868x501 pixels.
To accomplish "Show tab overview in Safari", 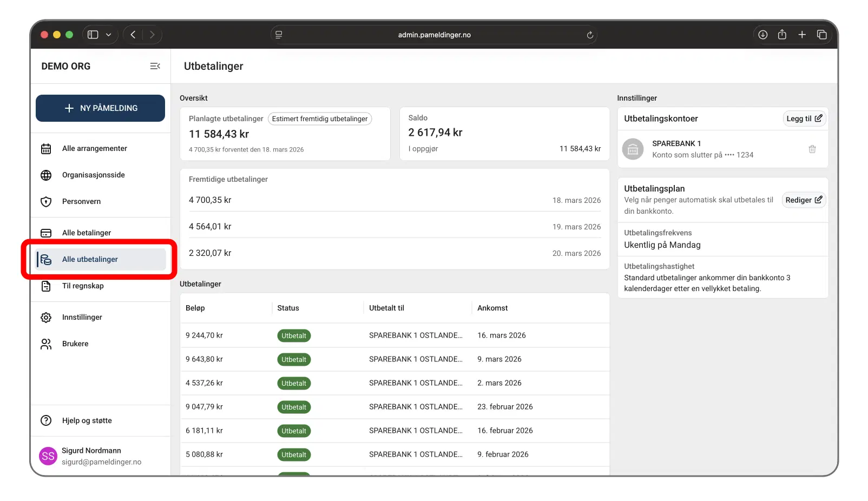I will pos(821,35).
